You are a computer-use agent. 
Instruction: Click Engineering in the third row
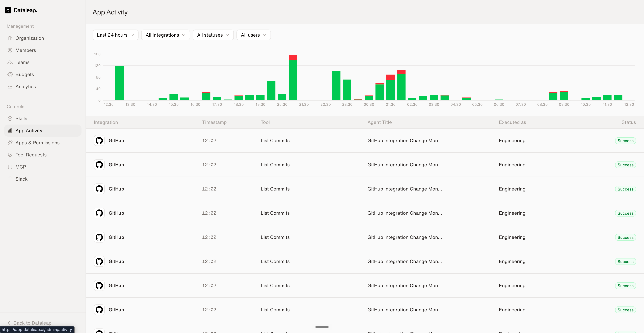pos(512,189)
